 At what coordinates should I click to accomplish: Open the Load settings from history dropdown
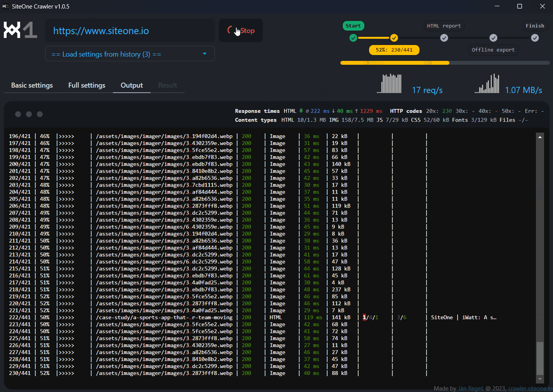pyautogui.click(x=130, y=54)
